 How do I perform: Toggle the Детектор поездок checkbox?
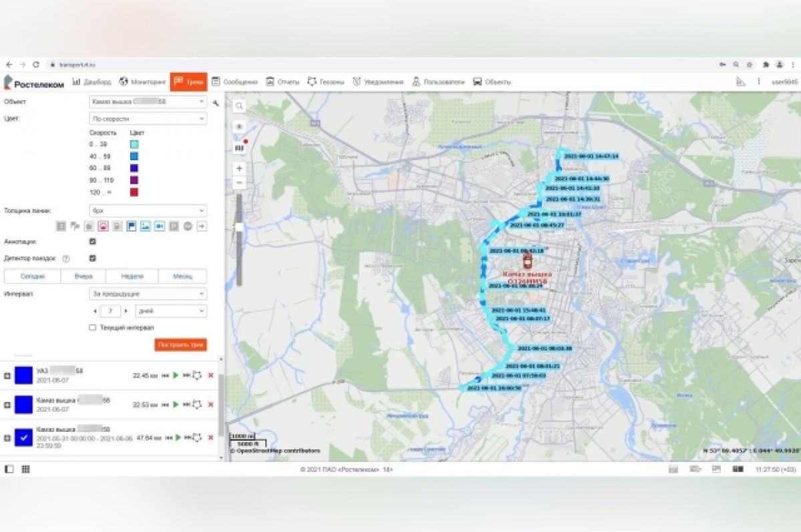click(93, 258)
